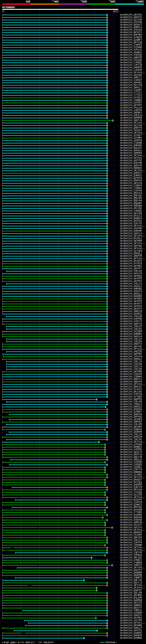Select the UniRef100_P41569 label
This screenshot has height=644, width=146.
[131, 331]
